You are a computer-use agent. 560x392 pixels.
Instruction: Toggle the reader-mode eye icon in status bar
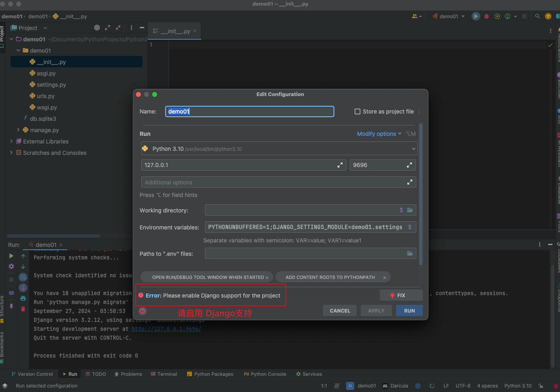[x=337, y=386]
